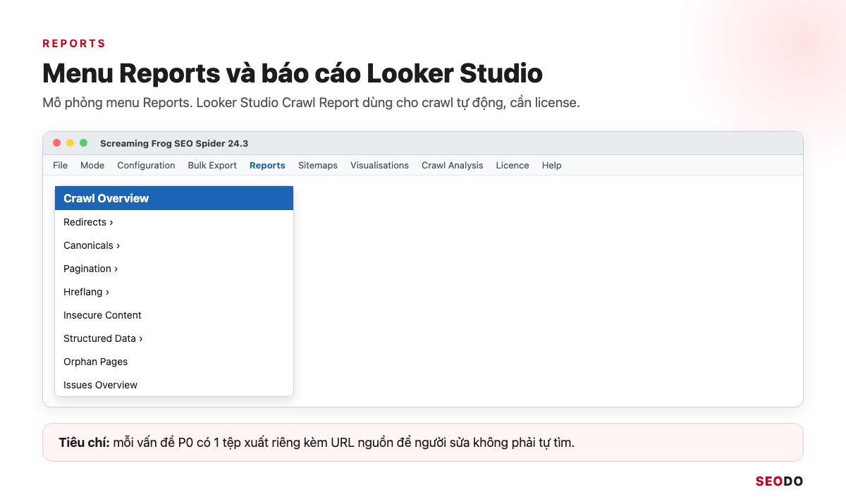
Task: Click the red close window button
Action: 57,143
